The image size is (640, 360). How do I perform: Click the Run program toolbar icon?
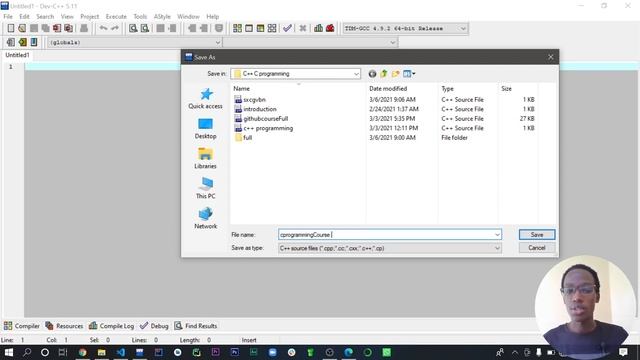[x=249, y=28]
